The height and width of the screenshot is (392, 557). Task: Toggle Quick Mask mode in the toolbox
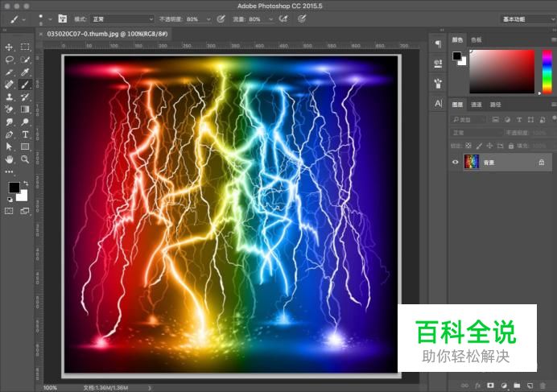point(10,211)
